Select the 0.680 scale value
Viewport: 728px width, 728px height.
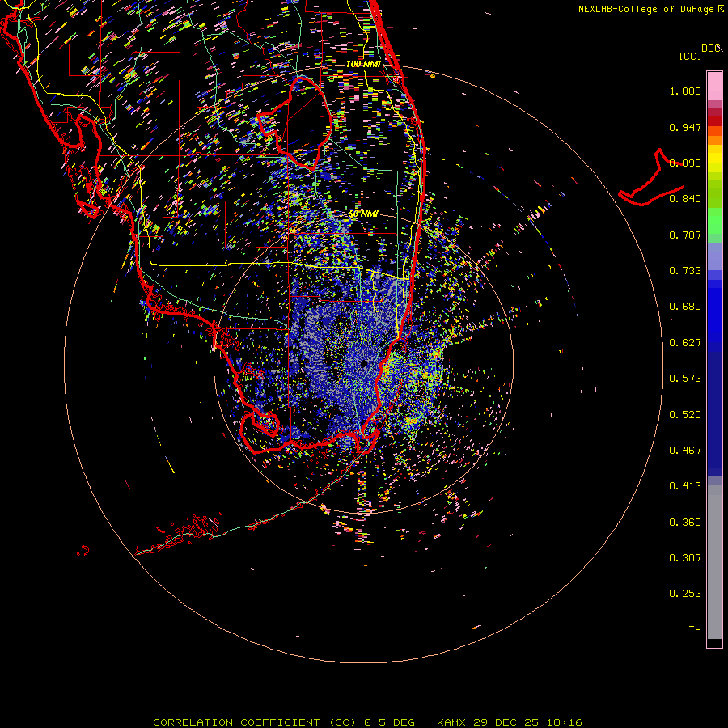tap(685, 307)
